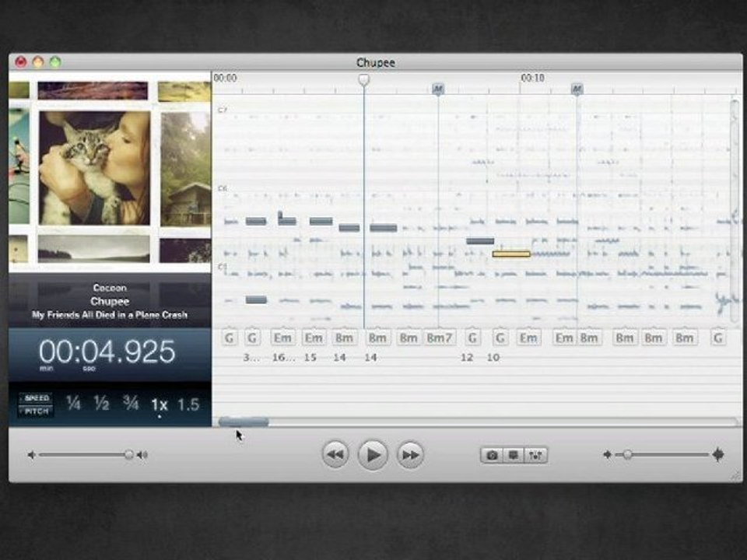This screenshot has height=560, width=747.
Task: Click the 16... tablature entry
Action: 283,357
